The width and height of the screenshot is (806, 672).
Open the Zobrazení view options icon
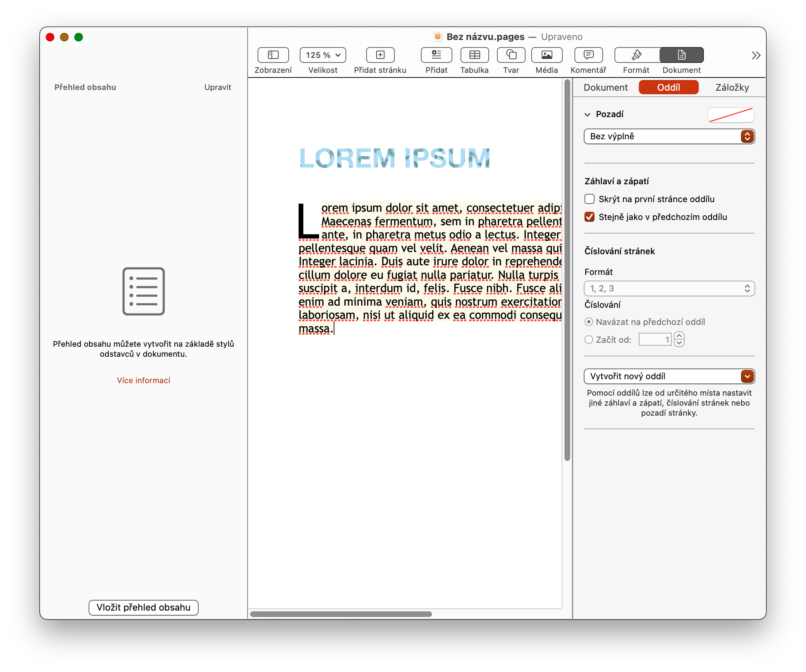point(273,55)
